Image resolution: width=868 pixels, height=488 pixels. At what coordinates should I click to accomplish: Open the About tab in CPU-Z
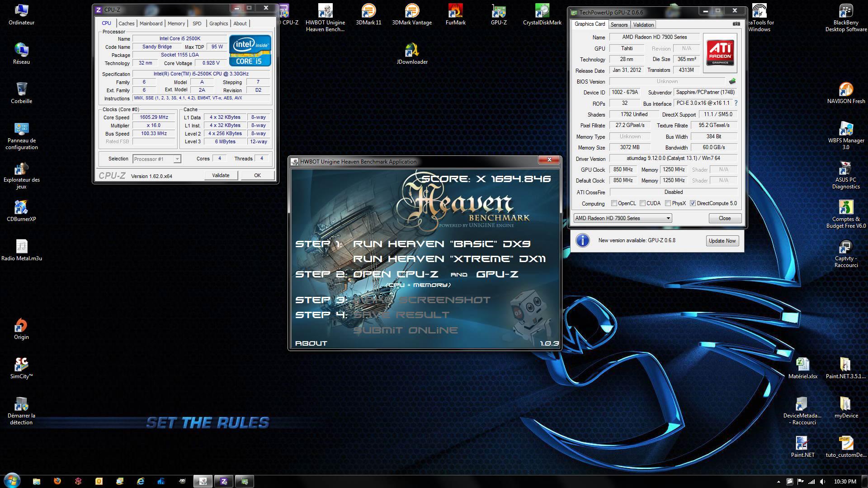coord(240,23)
